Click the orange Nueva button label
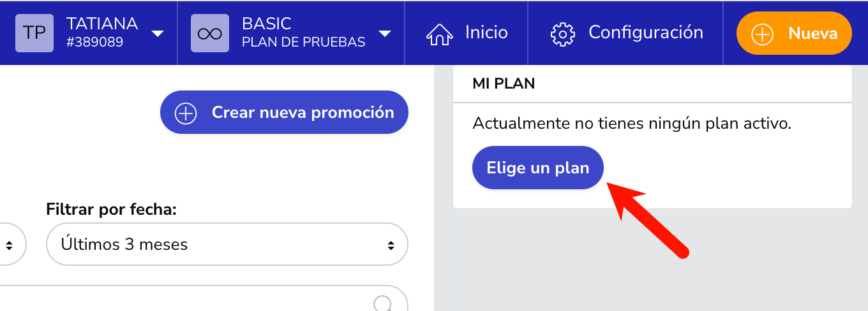Image resolution: width=868 pixels, height=311 pixels. click(812, 33)
